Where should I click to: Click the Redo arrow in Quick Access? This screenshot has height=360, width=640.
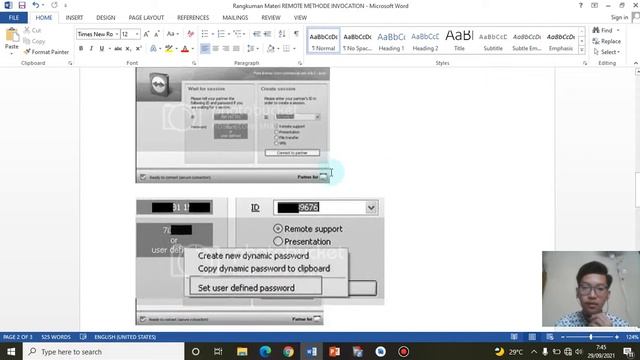pyautogui.click(x=54, y=5)
